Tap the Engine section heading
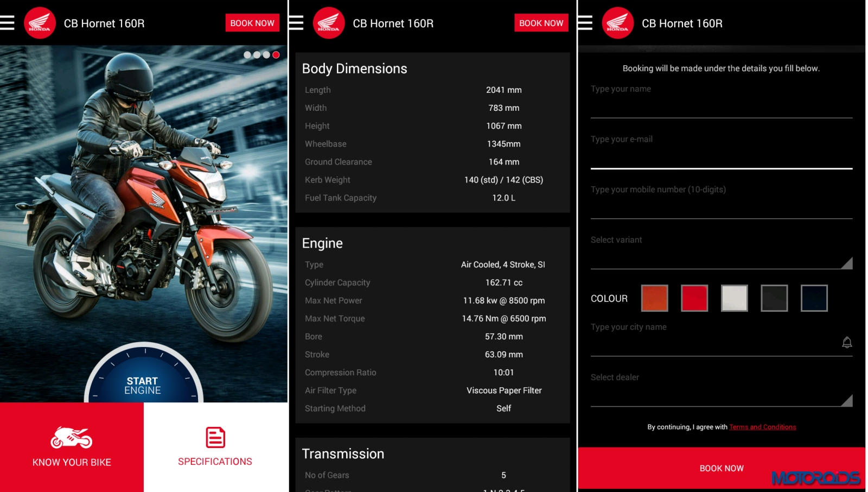 pyautogui.click(x=322, y=243)
